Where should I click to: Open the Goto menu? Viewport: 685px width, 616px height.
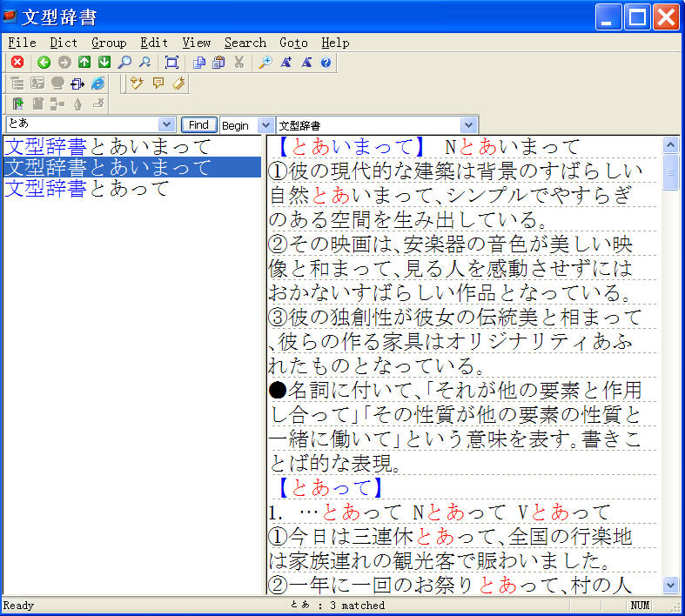click(x=293, y=43)
